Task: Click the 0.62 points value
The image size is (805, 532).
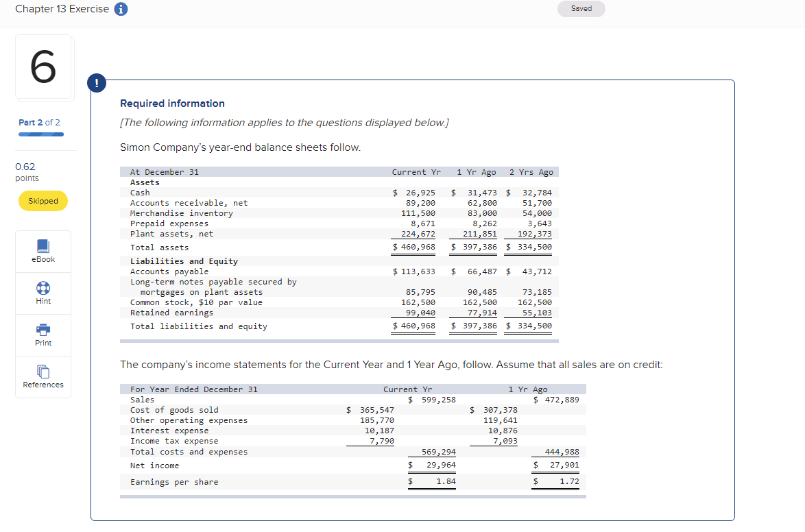Action: point(25,167)
